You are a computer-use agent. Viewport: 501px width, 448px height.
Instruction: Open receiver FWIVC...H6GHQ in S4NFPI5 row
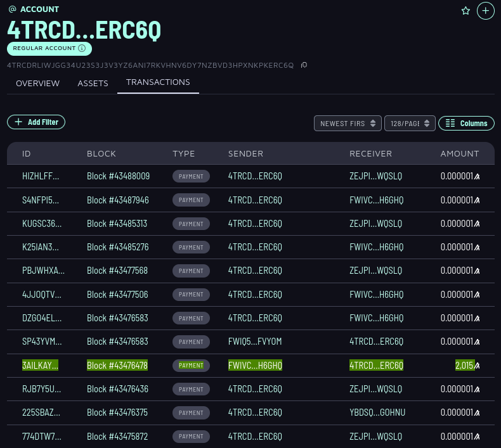pos(377,200)
